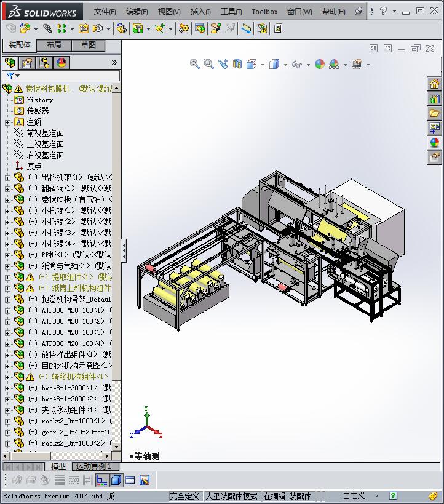Click the Edit Appearance color ball
Screen dimensions: 444x504
click(319, 64)
